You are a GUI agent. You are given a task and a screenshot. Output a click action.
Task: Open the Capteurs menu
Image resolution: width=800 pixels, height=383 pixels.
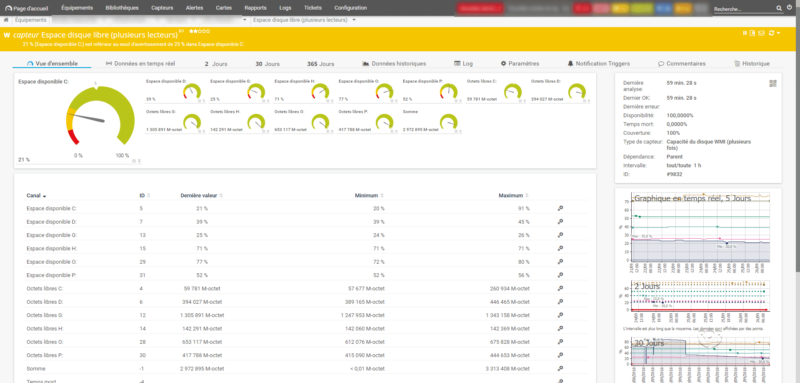click(162, 8)
